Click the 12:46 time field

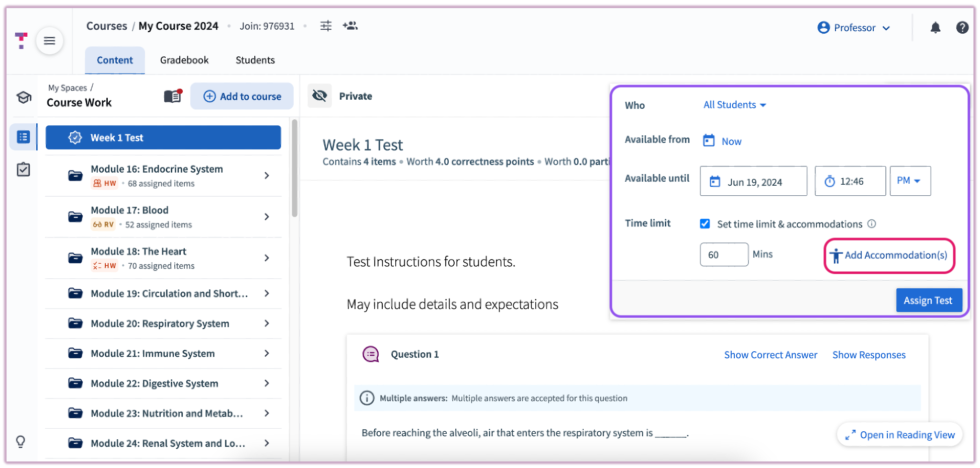coord(850,181)
